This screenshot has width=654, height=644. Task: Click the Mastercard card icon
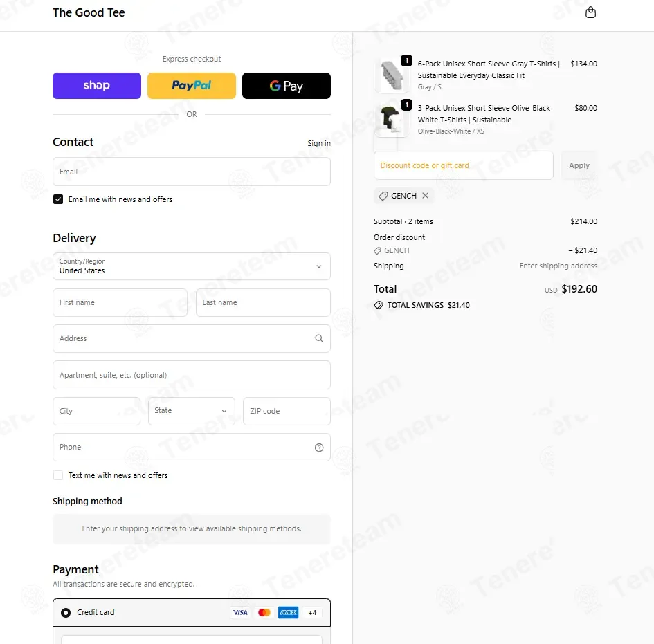point(264,612)
